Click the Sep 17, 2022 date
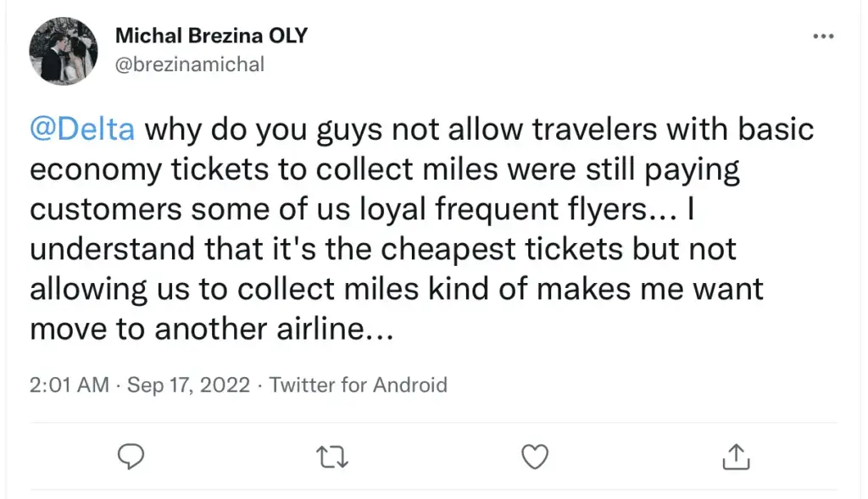The image size is (868, 499). [188, 385]
